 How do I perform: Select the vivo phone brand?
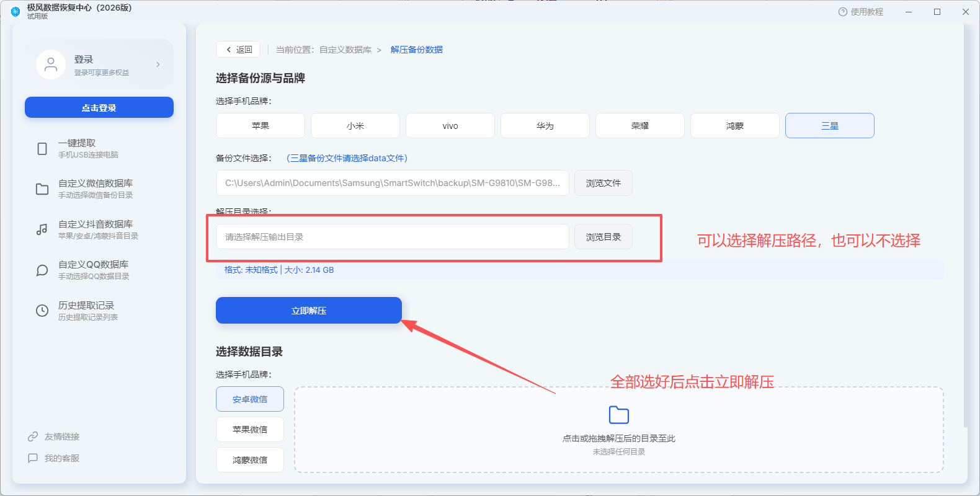(450, 125)
